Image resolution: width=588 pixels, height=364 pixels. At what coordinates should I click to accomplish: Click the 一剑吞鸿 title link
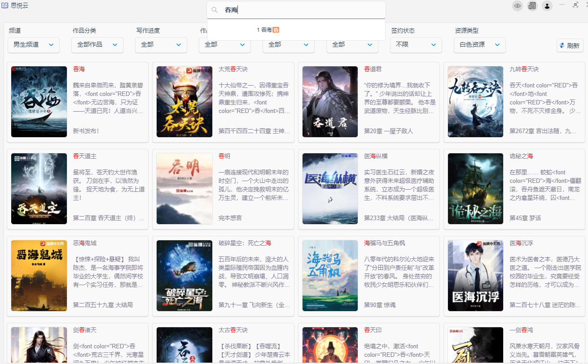click(x=521, y=330)
